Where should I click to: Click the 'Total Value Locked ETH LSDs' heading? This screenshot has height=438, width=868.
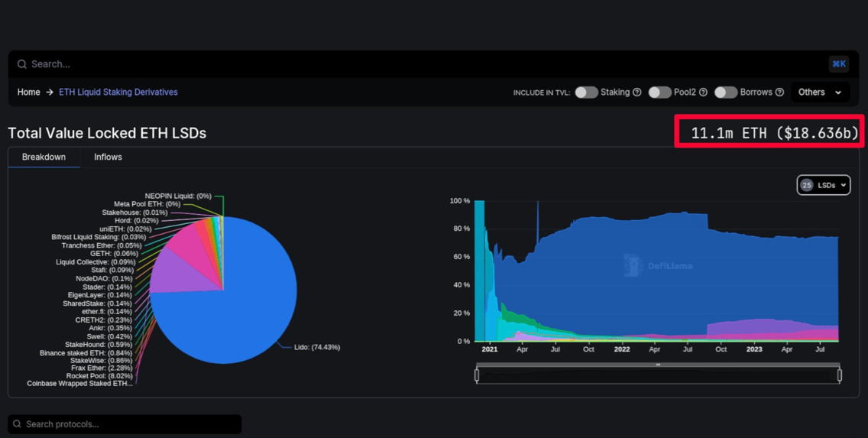click(107, 134)
